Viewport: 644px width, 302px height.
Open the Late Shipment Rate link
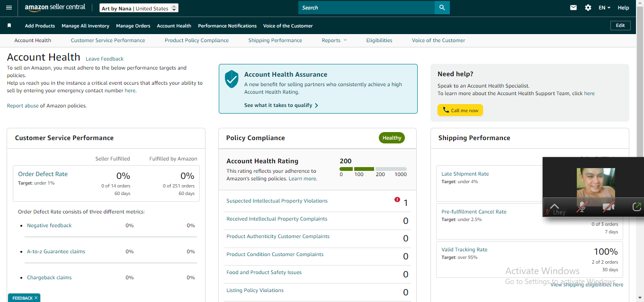click(465, 174)
